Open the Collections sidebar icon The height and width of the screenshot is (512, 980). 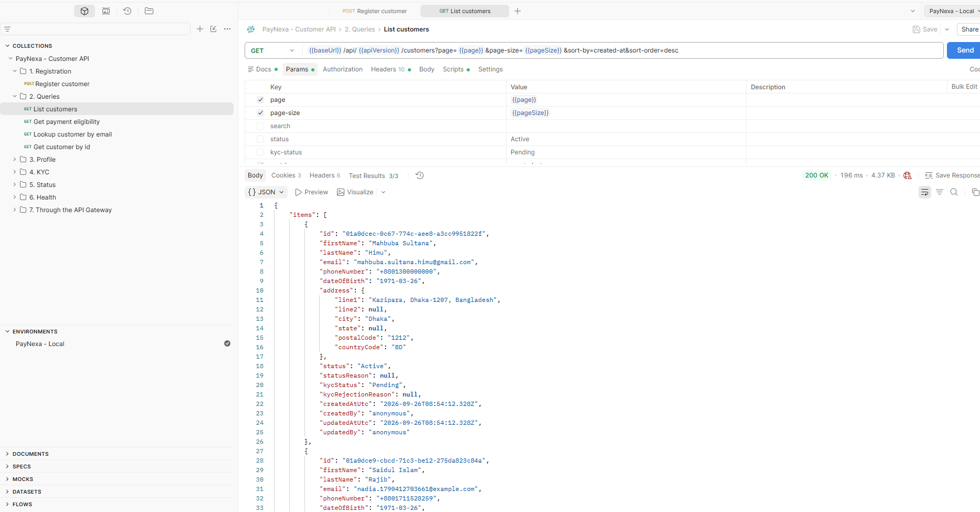[85, 11]
